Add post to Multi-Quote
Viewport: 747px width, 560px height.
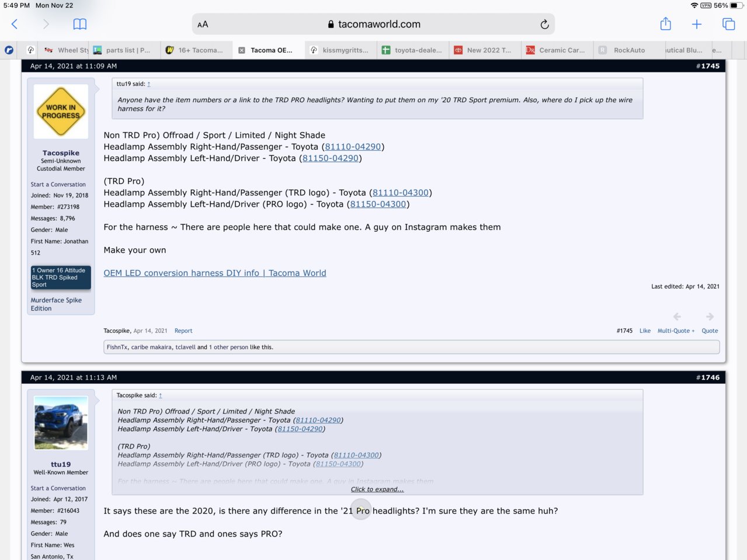[x=676, y=331]
